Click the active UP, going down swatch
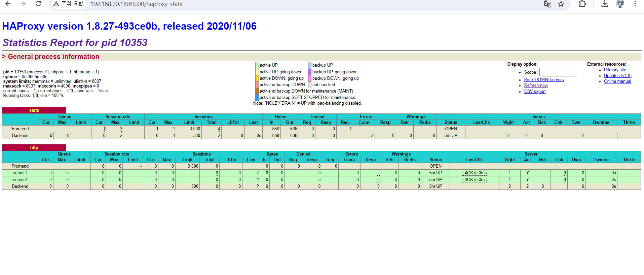Viewport: 644px width, 275px height. 257,72
